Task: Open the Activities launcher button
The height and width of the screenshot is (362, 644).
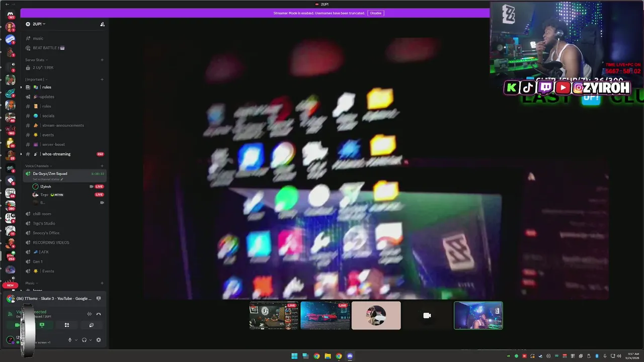Action: click(67, 325)
